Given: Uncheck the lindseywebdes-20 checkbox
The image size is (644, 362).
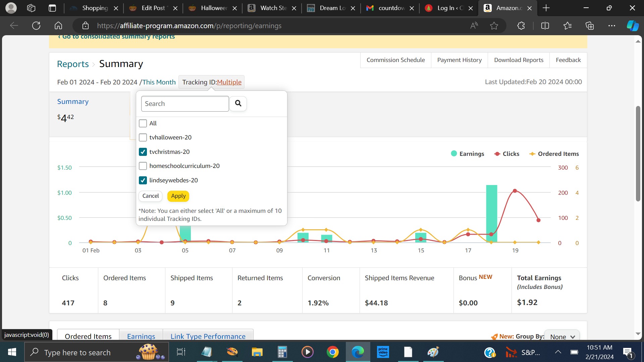Looking at the screenshot, I should tap(143, 180).
